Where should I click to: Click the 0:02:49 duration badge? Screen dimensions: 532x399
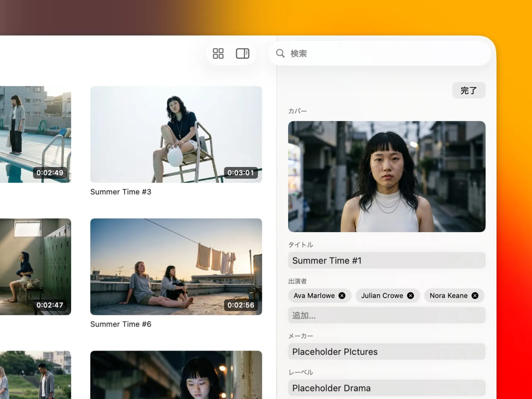50,173
